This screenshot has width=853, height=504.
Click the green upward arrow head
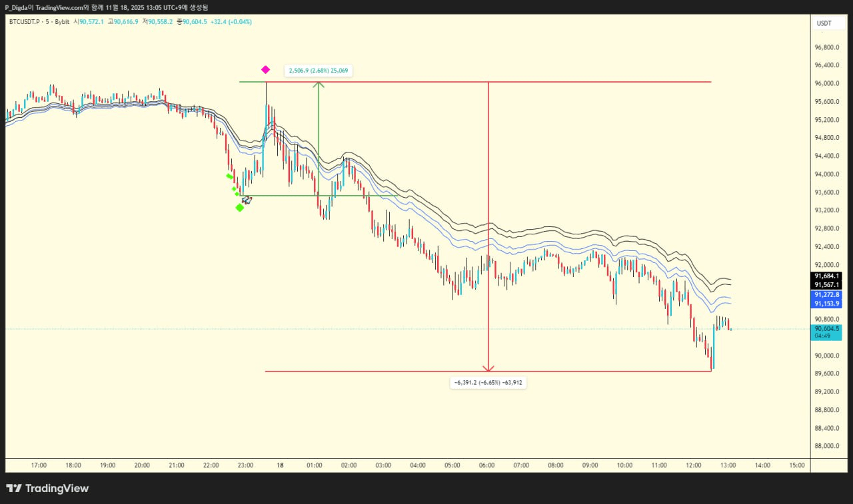tap(319, 85)
